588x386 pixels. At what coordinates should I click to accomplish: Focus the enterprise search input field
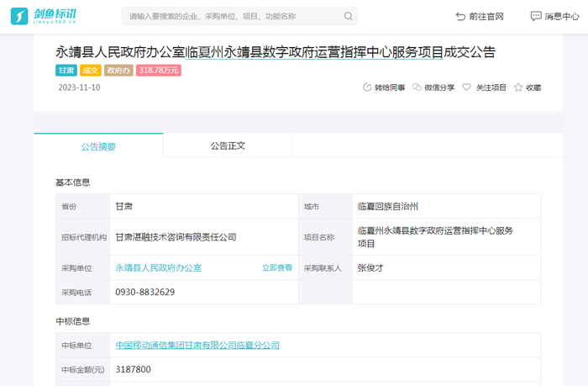[x=239, y=16]
